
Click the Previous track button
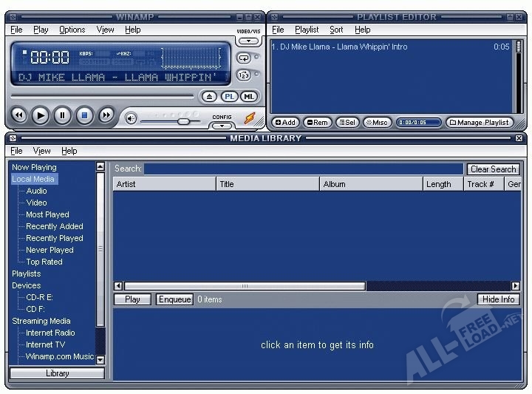click(18, 115)
